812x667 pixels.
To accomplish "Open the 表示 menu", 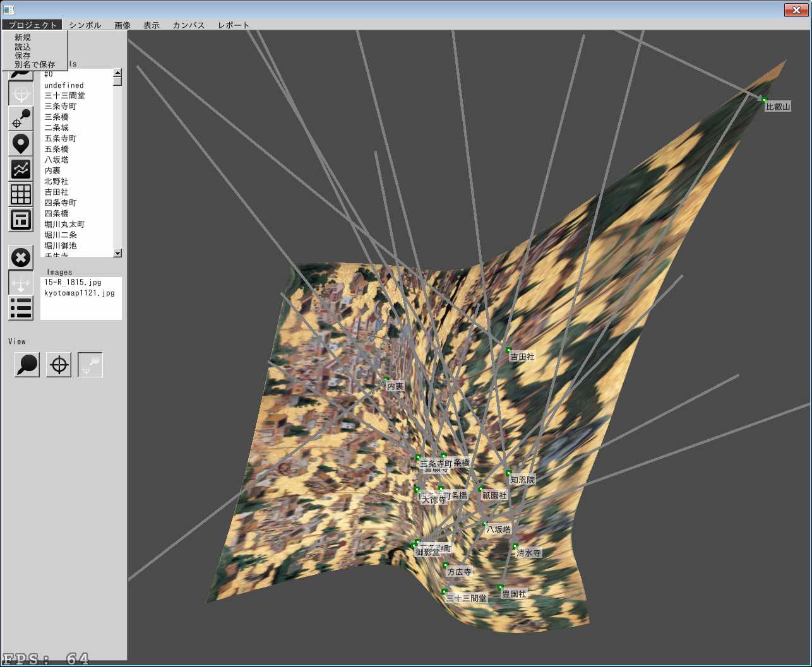I will pyautogui.click(x=152, y=25).
